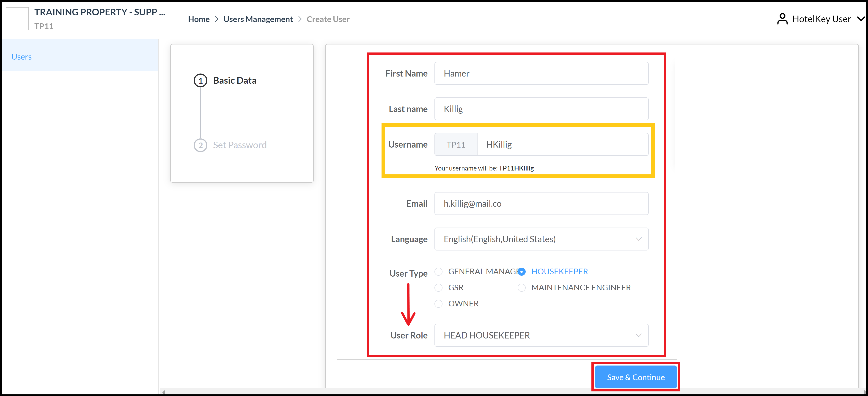
Task: Click the Email input field
Action: (541, 203)
